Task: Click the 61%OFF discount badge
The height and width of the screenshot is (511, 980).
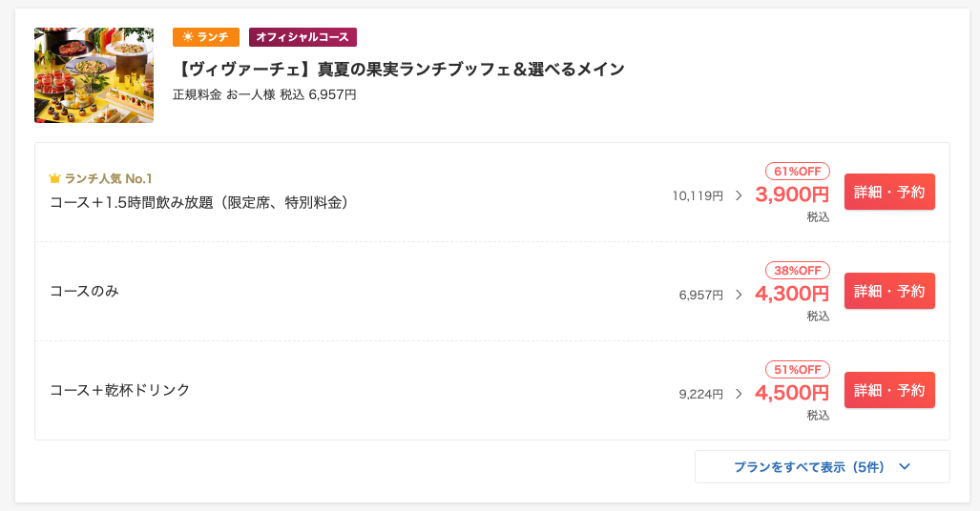Action: coord(797,172)
